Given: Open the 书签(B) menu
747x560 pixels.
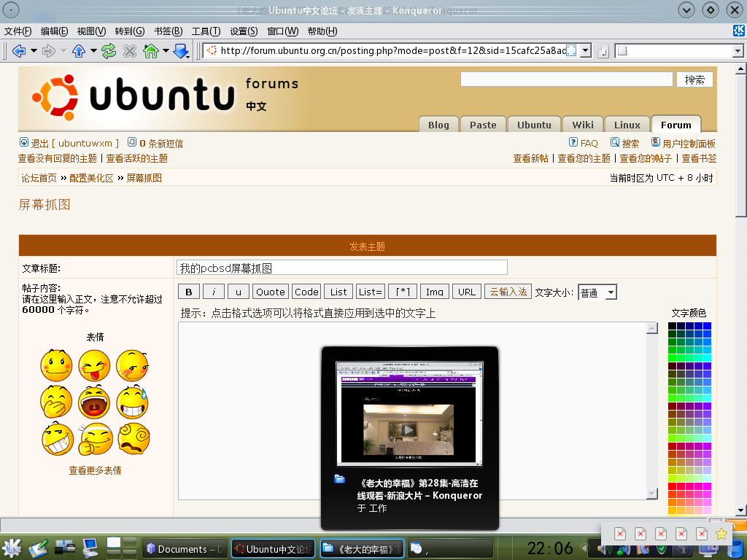Looking at the screenshot, I should coord(169,31).
